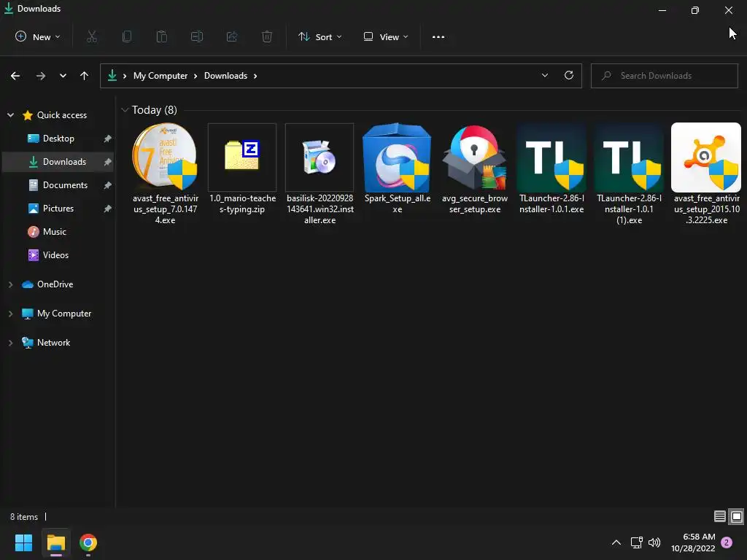Collapse the Quick access tree
This screenshot has width=747, height=560.
point(10,114)
